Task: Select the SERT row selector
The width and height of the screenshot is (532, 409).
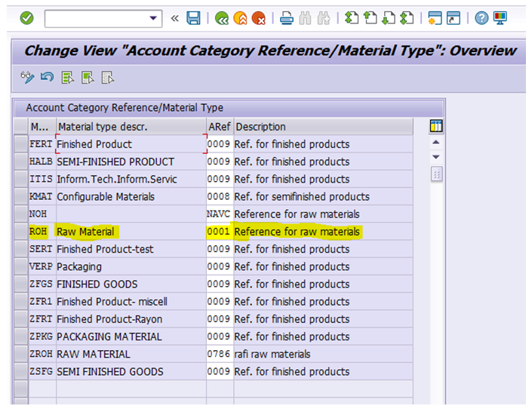Action: (20, 249)
